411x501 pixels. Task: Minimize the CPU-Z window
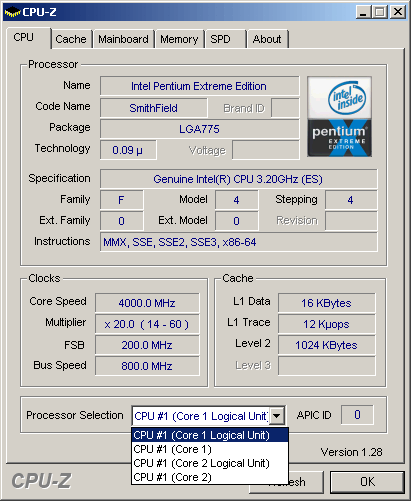click(x=363, y=12)
